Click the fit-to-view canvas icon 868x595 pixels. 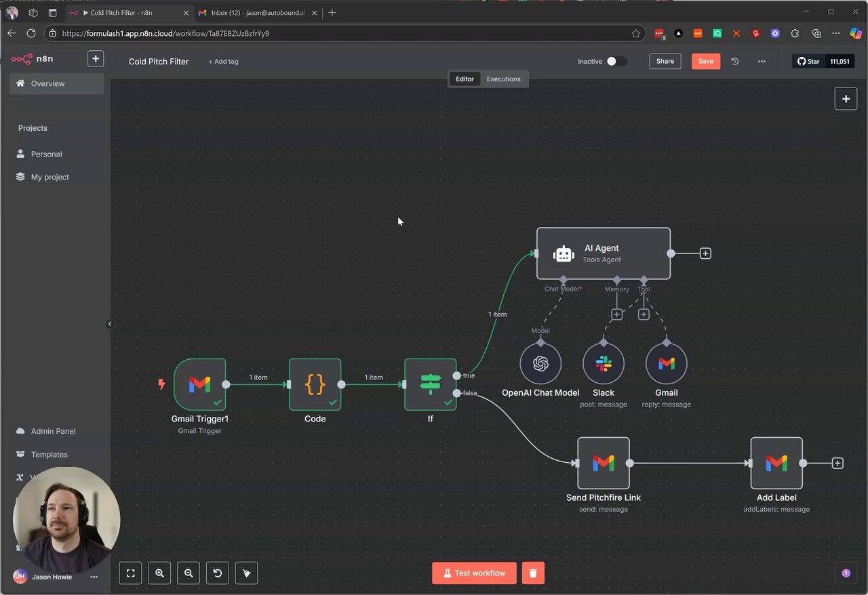(131, 573)
